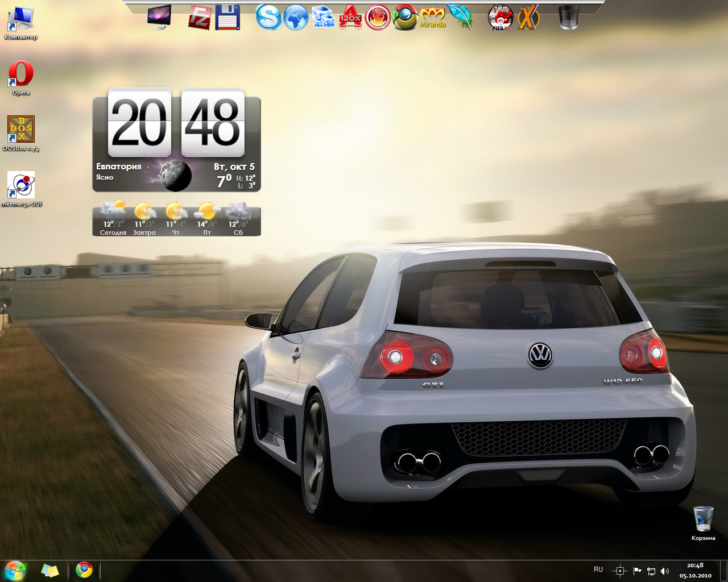This screenshot has width=728, height=582.
Task: Click the Show desktop button at taskbar end
Action: 723,571
